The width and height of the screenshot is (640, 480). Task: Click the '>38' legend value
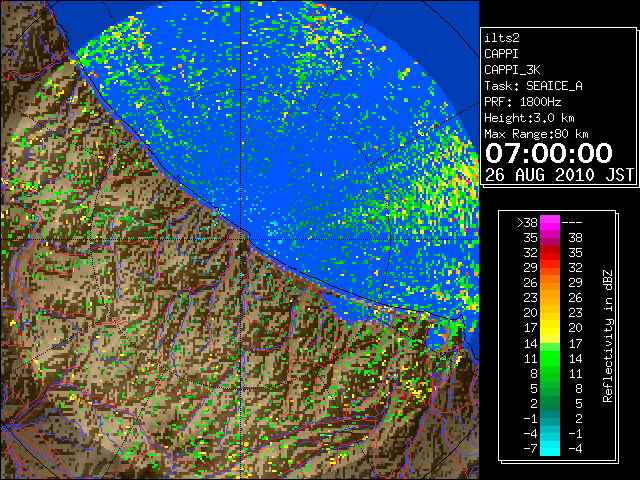[527, 222]
